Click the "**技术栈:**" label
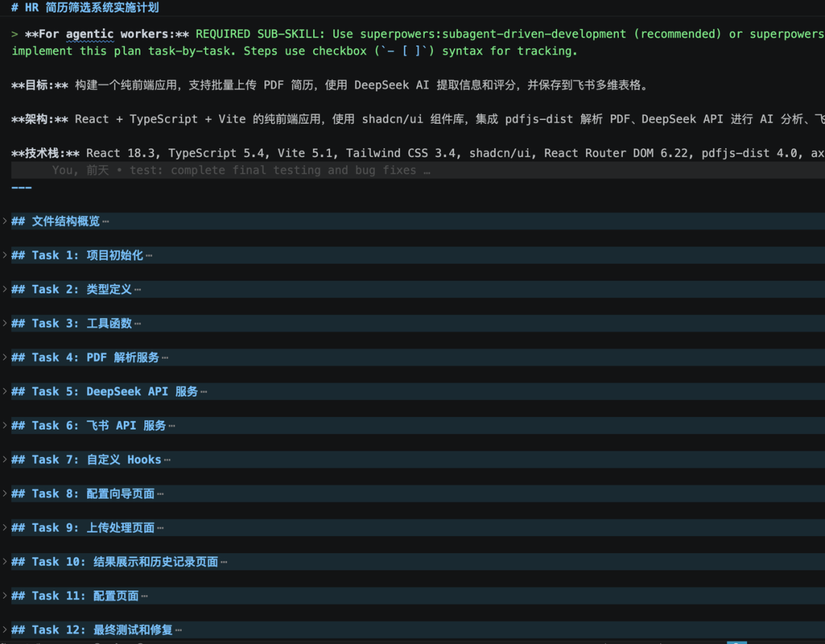Viewport: 825px width, 644px height. pos(45,153)
